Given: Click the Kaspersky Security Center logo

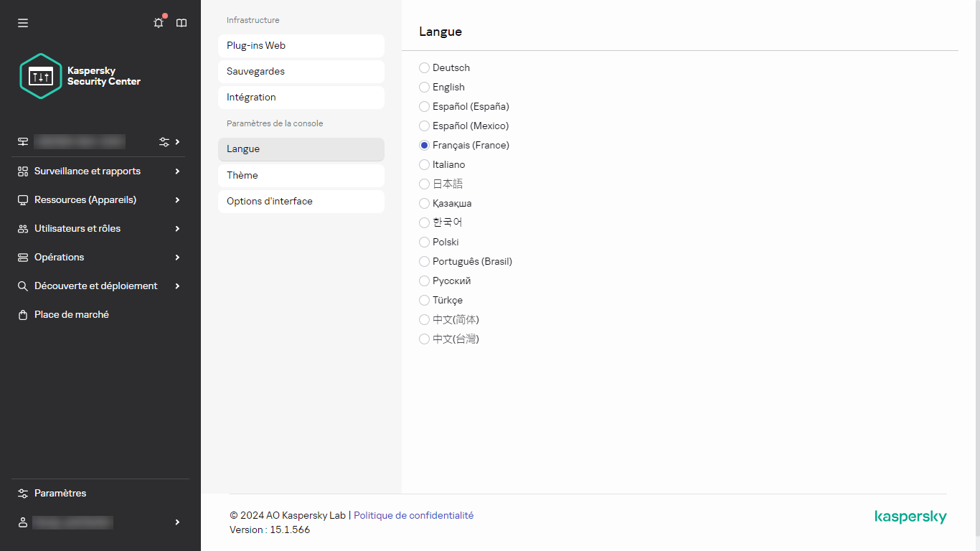Looking at the screenshot, I should pyautogui.click(x=80, y=76).
